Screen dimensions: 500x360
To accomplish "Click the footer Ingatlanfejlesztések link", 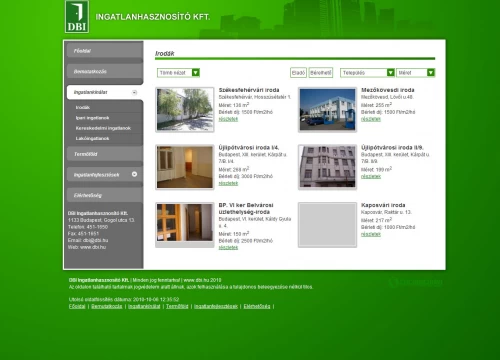I will [216, 306].
